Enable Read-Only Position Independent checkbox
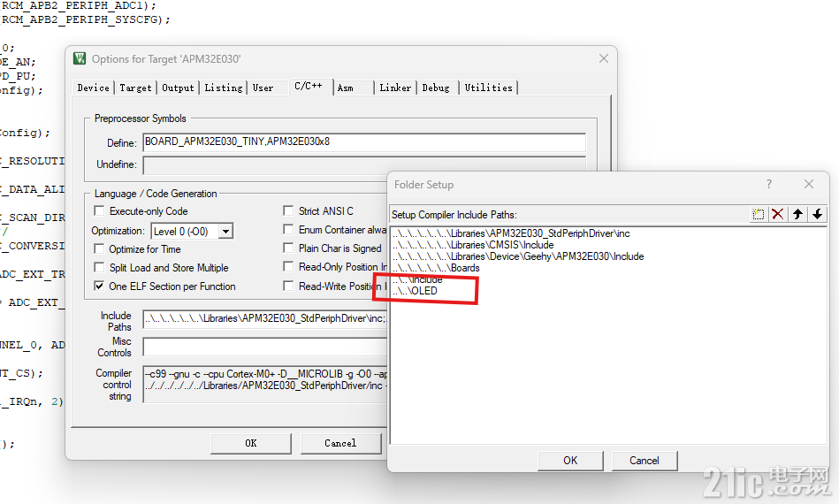 288,266
